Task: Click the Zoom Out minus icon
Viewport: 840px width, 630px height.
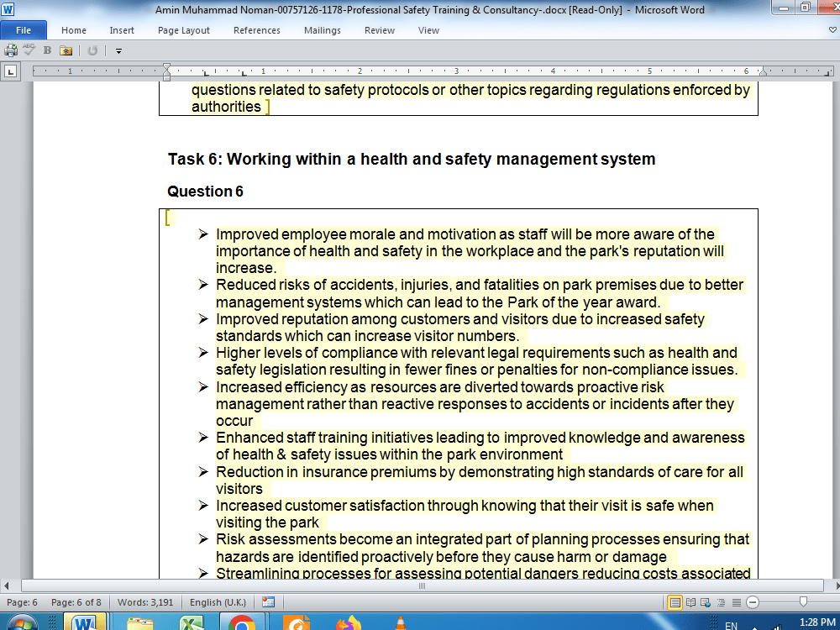Action: coord(752,601)
